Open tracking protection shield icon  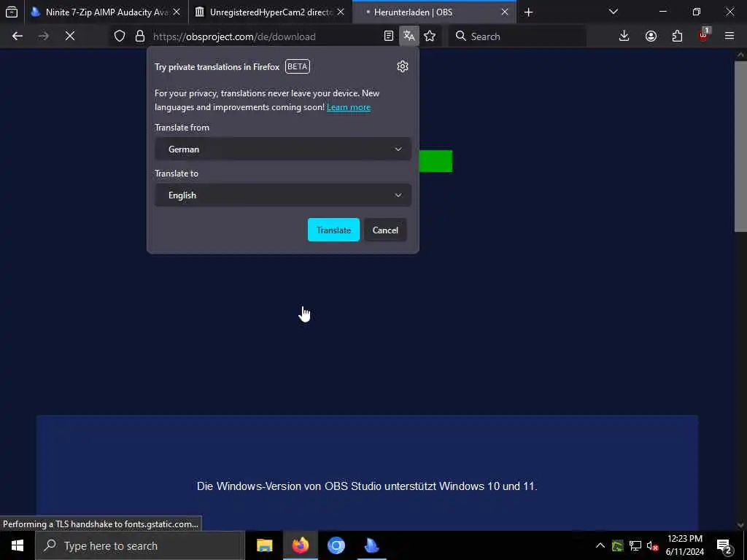tap(120, 36)
